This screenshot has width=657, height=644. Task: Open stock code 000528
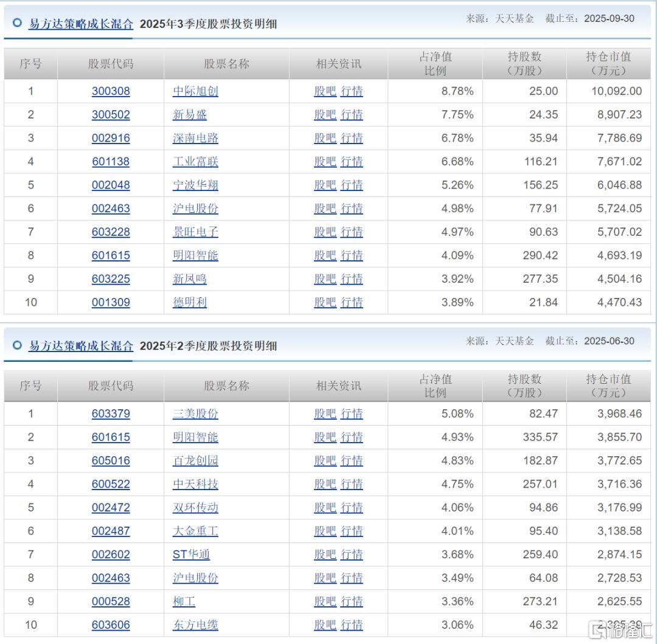pyautogui.click(x=111, y=601)
